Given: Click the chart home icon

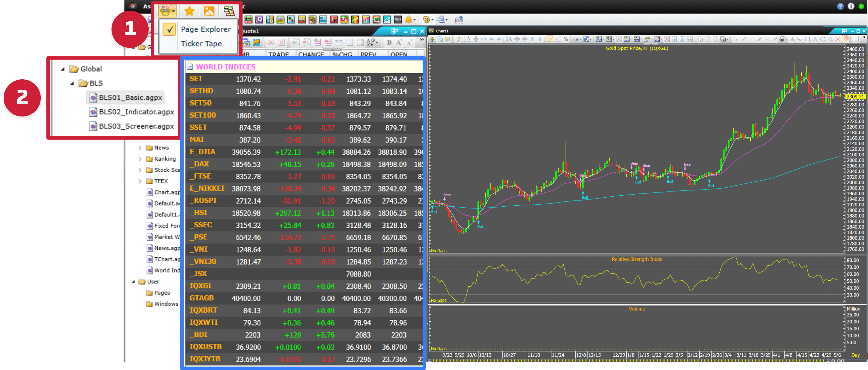Looking at the screenshot, I should pyautogui.click(x=458, y=40).
